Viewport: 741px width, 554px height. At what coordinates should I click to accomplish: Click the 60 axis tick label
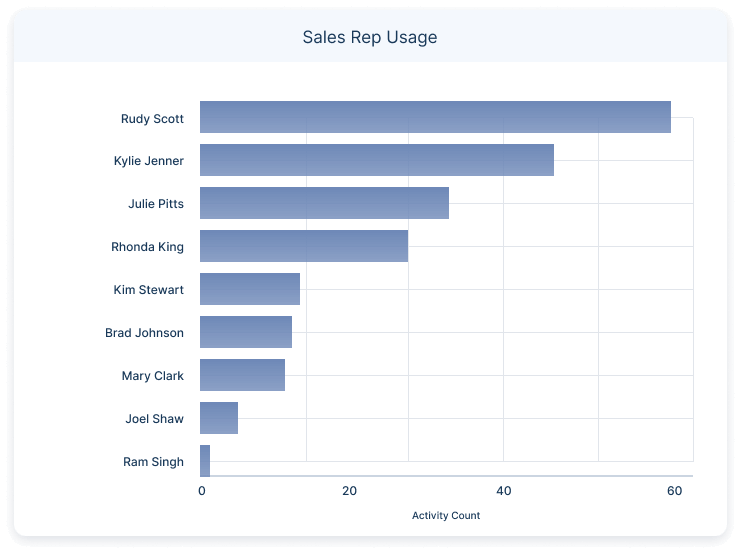click(674, 491)
